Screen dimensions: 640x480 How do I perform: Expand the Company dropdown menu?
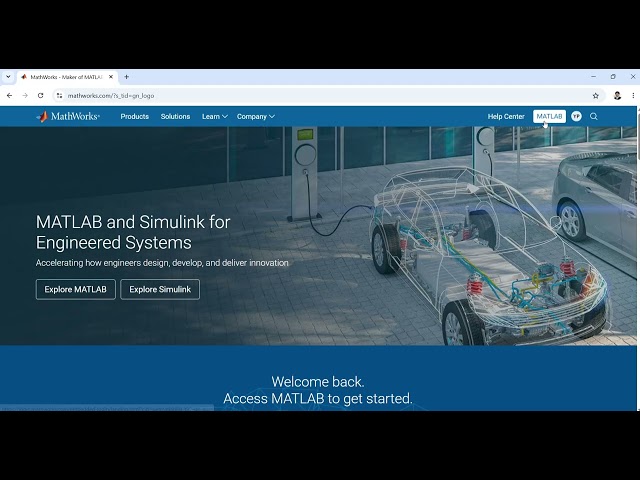tap(256, 116)
